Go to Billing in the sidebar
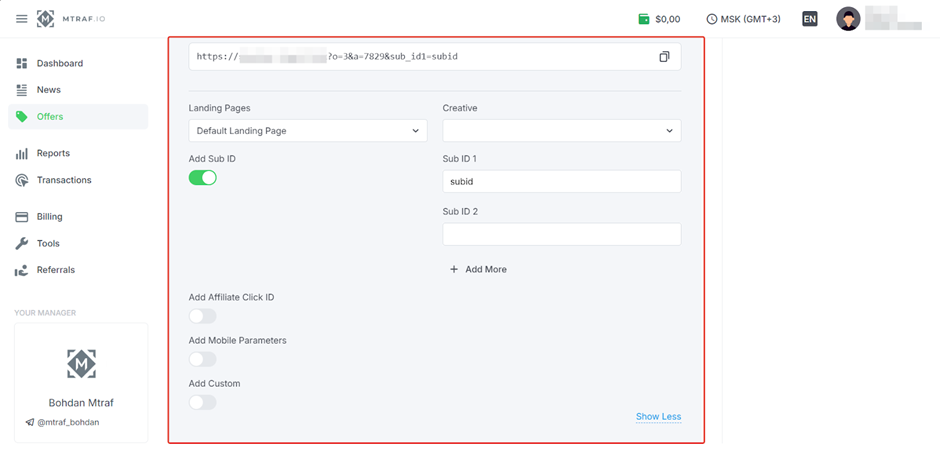Viewport: 940px width, 449px height. click(x=49, y=217)
